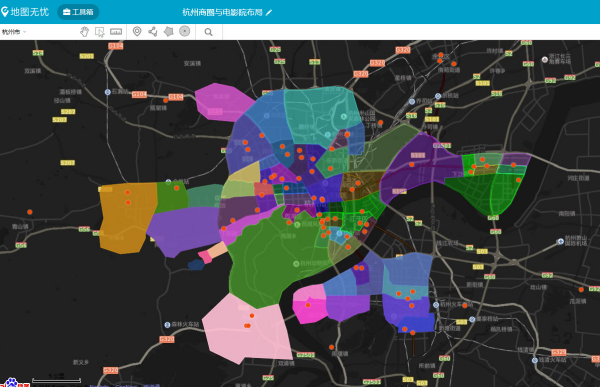Edit the map title with pencil icon
600x387 pixels.
(269, 12)
